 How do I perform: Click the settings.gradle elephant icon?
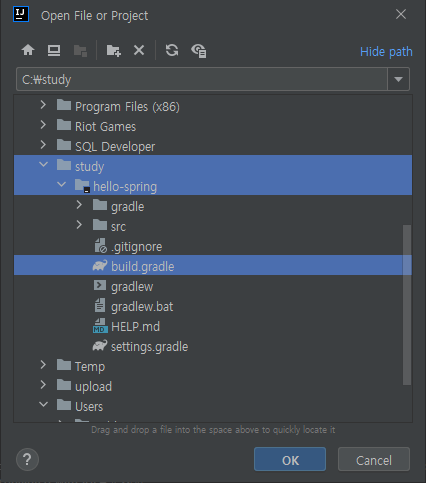pyautogui.click(x=100, y=346)
